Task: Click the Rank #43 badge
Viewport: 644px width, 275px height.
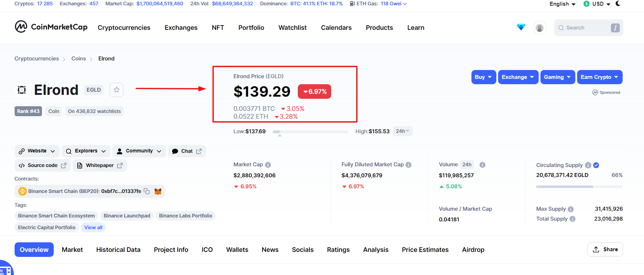Action: coord(28,111)
